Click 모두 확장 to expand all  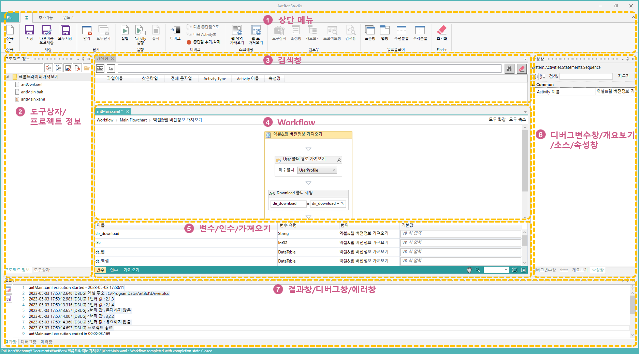coord(497,119)
